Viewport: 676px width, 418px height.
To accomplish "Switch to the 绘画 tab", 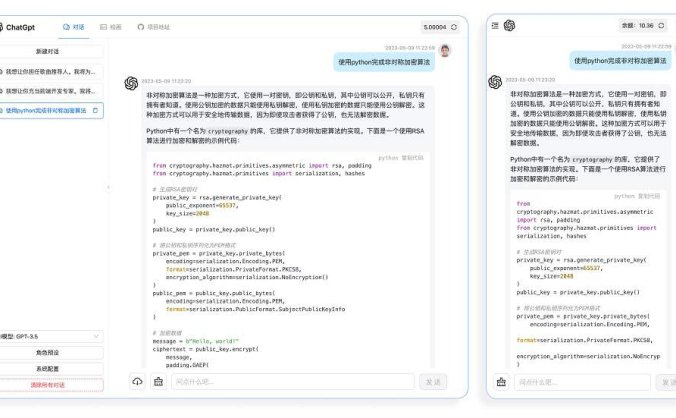I will click(x=111, y=27).
